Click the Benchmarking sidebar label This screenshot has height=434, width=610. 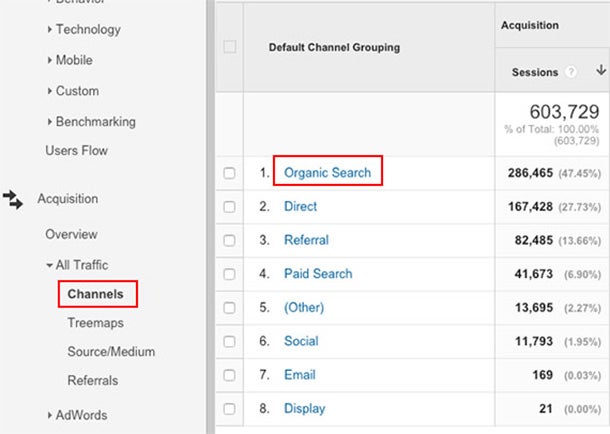pyautogui.click(x=96, y=122)
